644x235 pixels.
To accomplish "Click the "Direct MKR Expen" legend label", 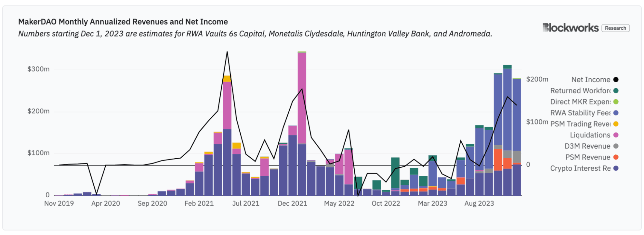I will pos(580,102).
